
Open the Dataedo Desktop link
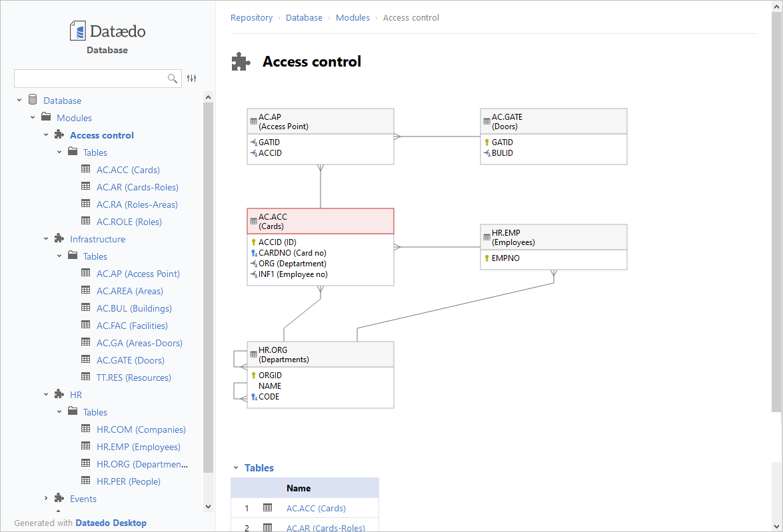(x=111, y=523)
